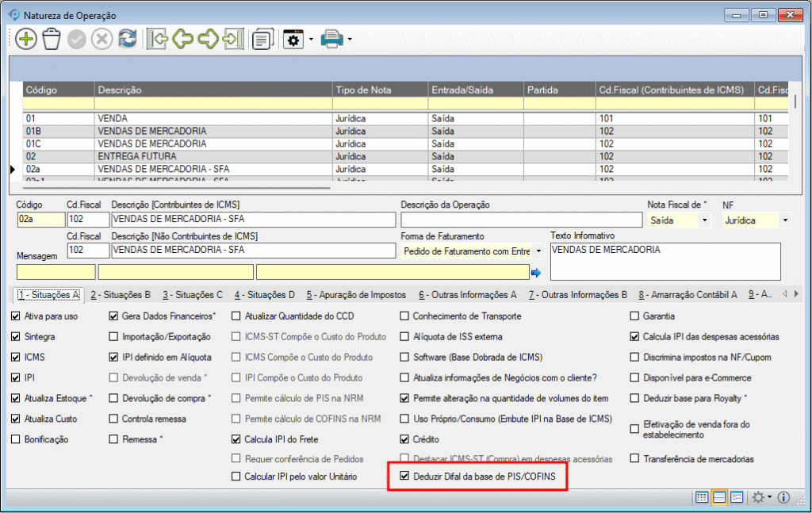This screenshot has width=812, height=513.
Task: Go to the previous record arrow
Action: (182, 39)
